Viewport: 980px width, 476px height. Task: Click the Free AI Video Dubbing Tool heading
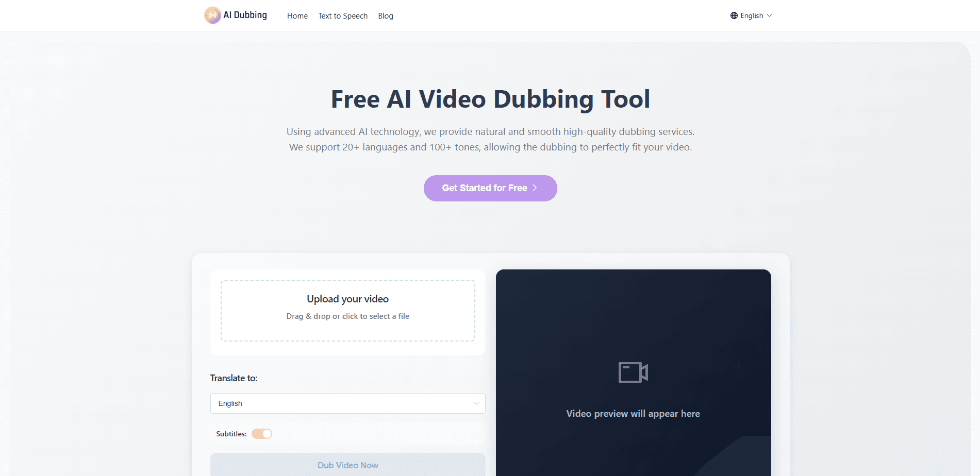490,99
